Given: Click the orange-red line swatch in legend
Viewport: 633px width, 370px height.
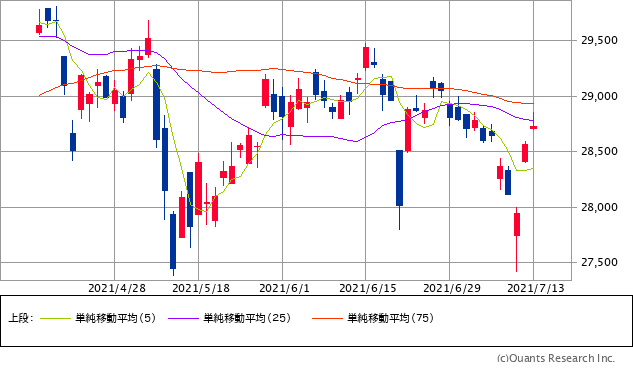Looking at the screenshot, I should click(x=327, y=319).
